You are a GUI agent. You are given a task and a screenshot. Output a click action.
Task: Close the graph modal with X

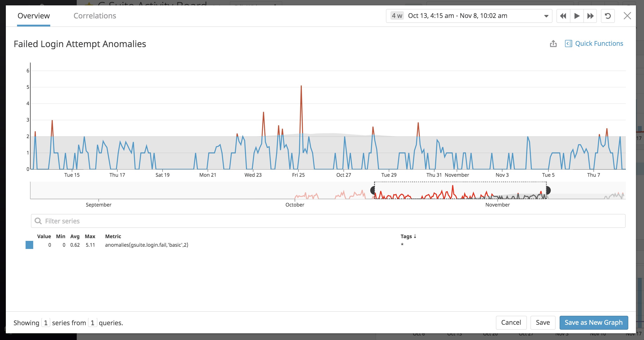(x=627, y=16)
